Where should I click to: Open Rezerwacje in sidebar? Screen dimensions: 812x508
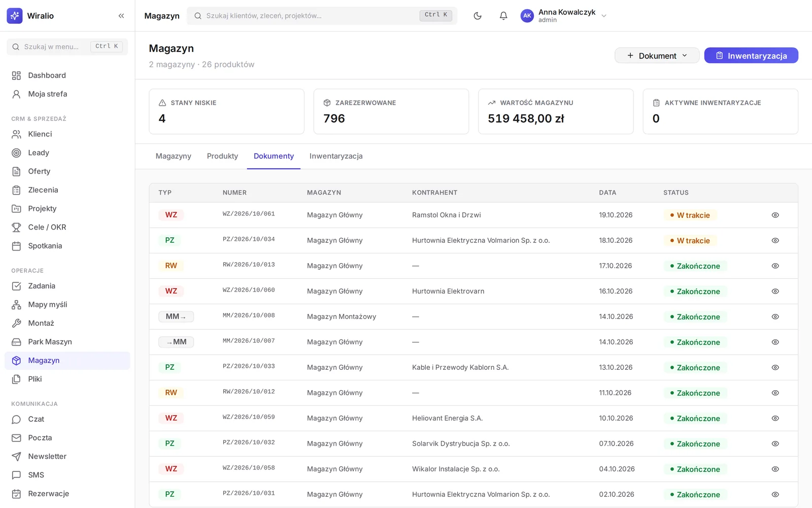[x=67, y=494]
